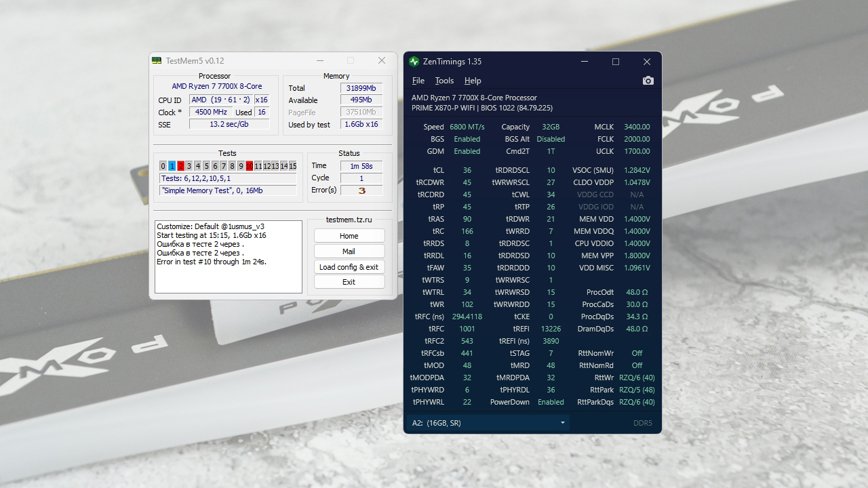This screenshot has height=488, width=868.
Task: Click the ZenTimings logo in title bar
Action: [414, 62]
